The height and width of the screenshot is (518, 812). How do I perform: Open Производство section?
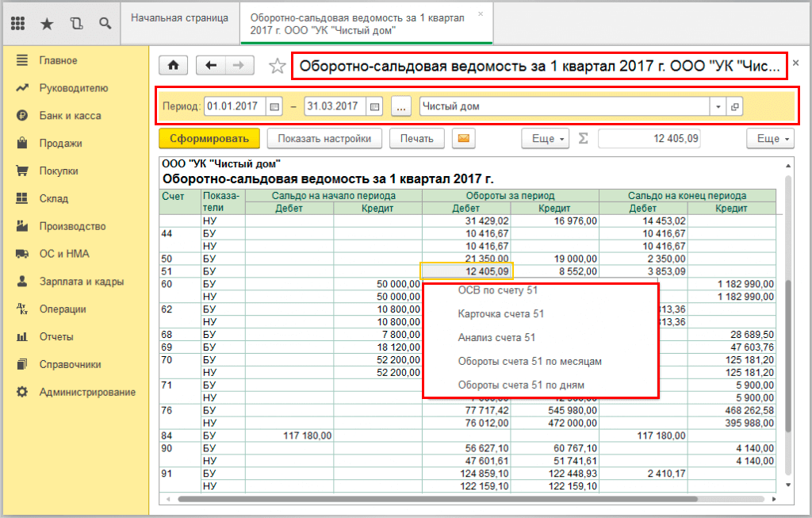(72, 226)
